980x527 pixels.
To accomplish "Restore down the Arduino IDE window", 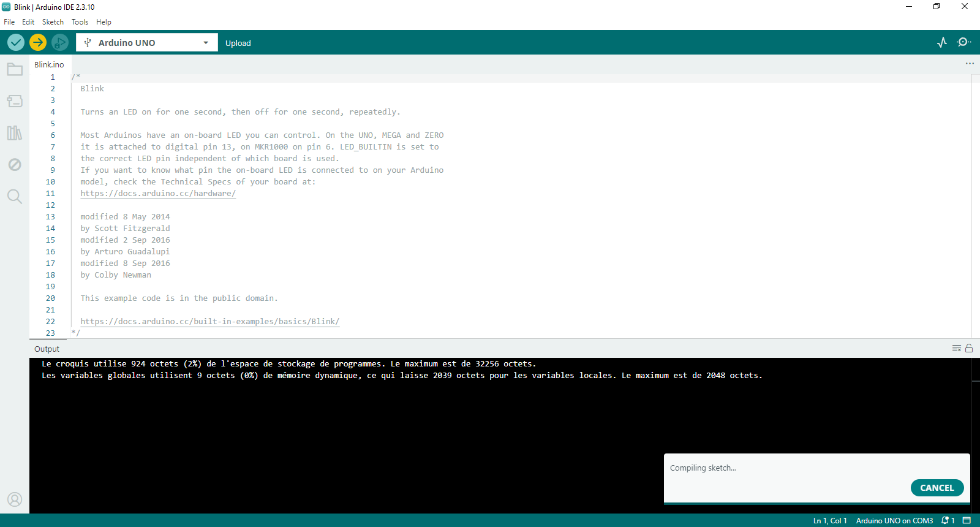I will point(937,7).
